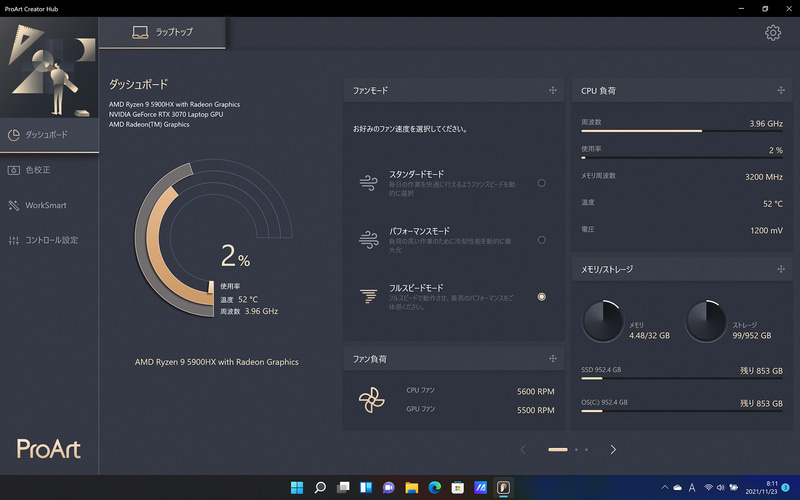The width and height of the screenshot is (800, 500).
Task: Click 温度 52 °C value in CPU 負荷
Action: tap(772, 204)
